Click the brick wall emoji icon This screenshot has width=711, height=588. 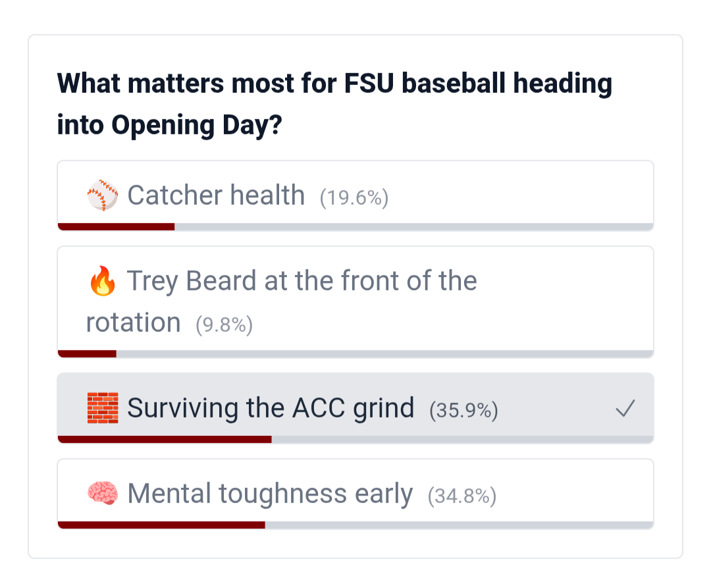point(103,408)
